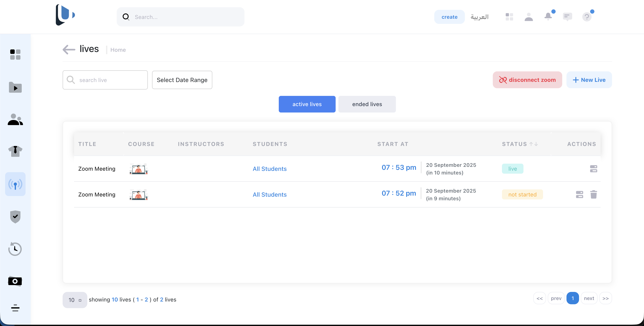Click the Zoom Meeting title marked not started
This screenshot has height=326, width=644.
[x=96, y=195]
